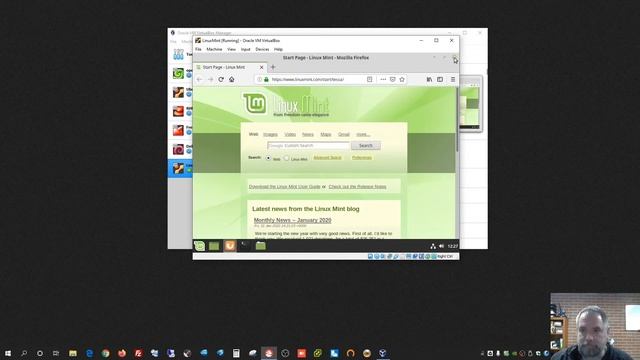Click the network icon in Mint panel

pyautogui.click(x=433, y=246)
